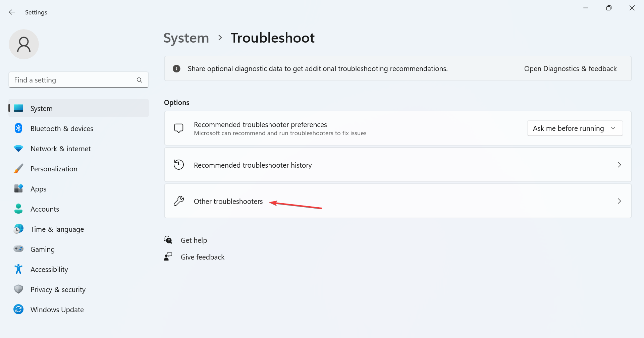Image resolution: width=644 pixels, height=338 pixels.
Task: Click the Get help link
Action: pyautogui.click(x=194, y=240)
